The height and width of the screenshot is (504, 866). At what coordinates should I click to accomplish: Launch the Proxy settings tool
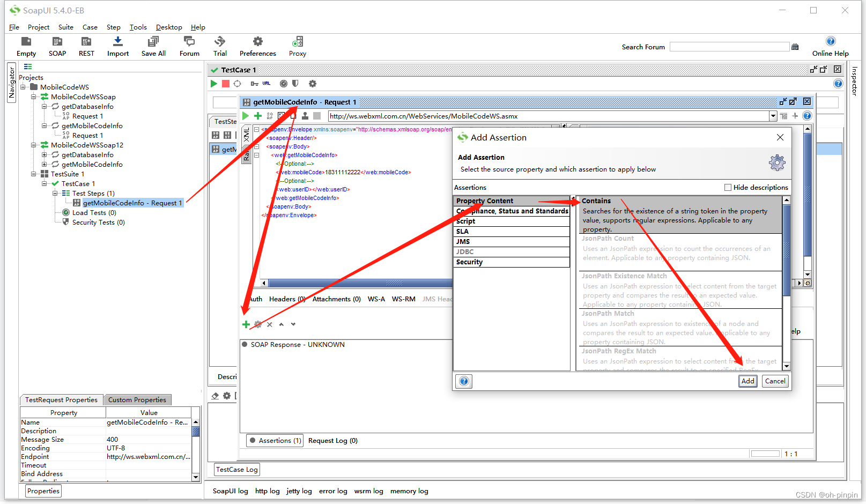pos(297,47)
